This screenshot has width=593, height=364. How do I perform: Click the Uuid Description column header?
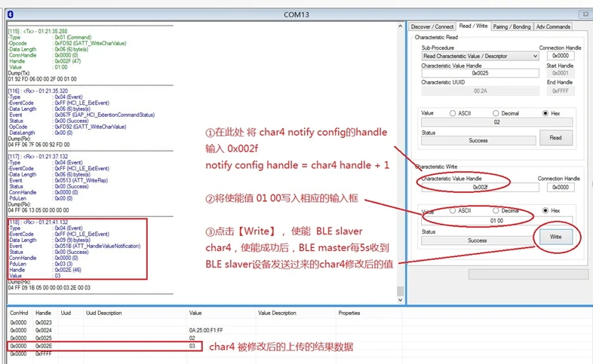click(x=104, y=313)
